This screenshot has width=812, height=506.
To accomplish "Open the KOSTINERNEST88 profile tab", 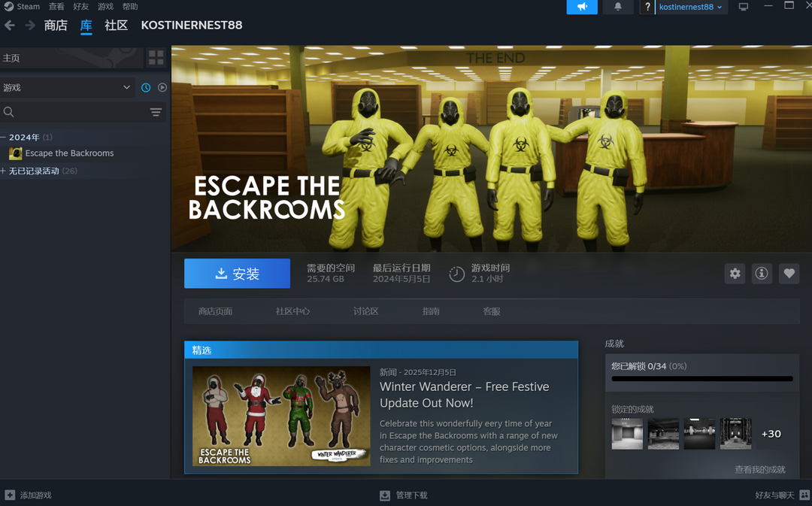I will coord(192,25).
